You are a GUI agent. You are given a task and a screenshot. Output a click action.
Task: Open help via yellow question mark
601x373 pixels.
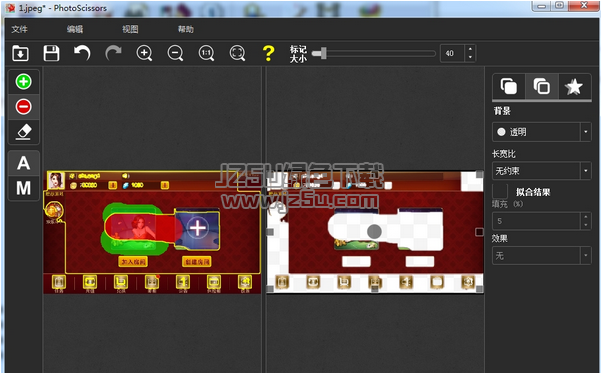[x=268, y=53]
